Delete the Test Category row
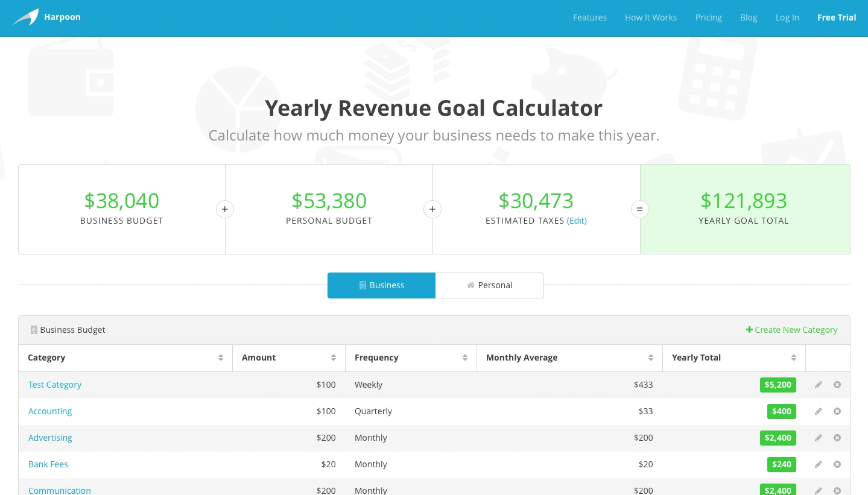 pos(837,385)
